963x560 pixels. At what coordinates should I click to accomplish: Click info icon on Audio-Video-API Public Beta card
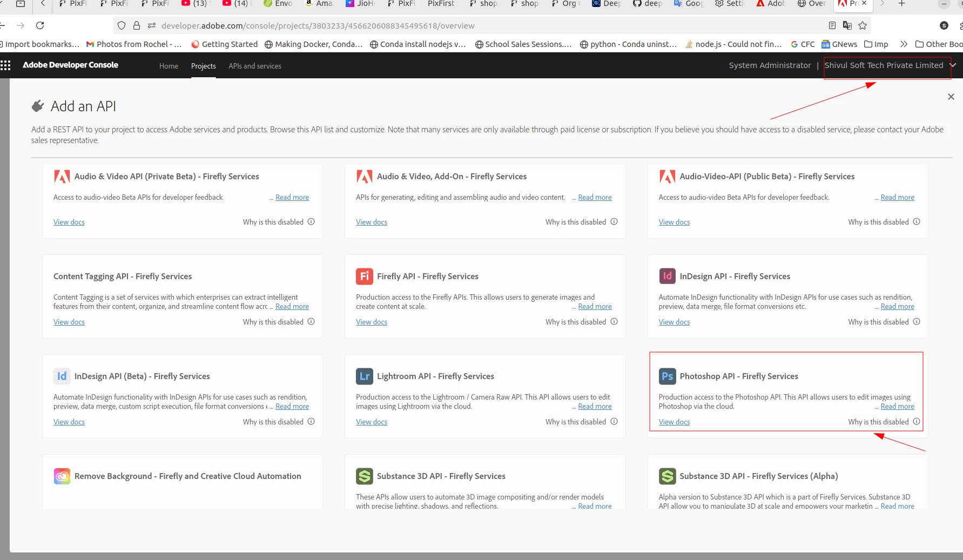[x=916, y=221]
